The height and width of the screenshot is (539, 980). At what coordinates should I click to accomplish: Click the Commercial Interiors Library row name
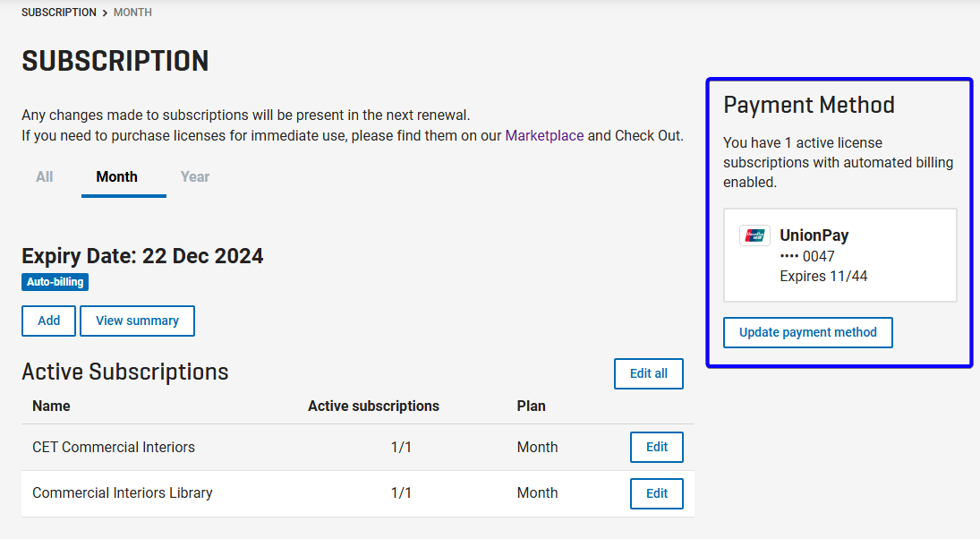click(x=123, y=493)
